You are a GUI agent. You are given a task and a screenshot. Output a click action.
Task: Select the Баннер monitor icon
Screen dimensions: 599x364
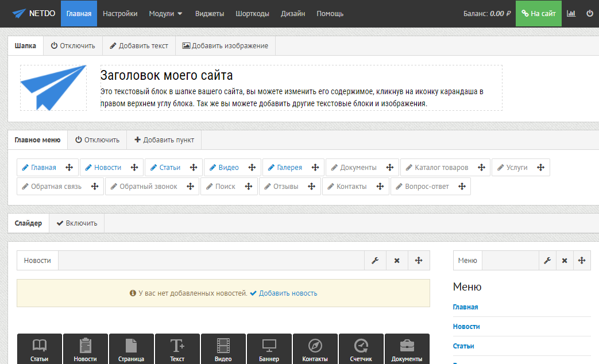point(269,345)
